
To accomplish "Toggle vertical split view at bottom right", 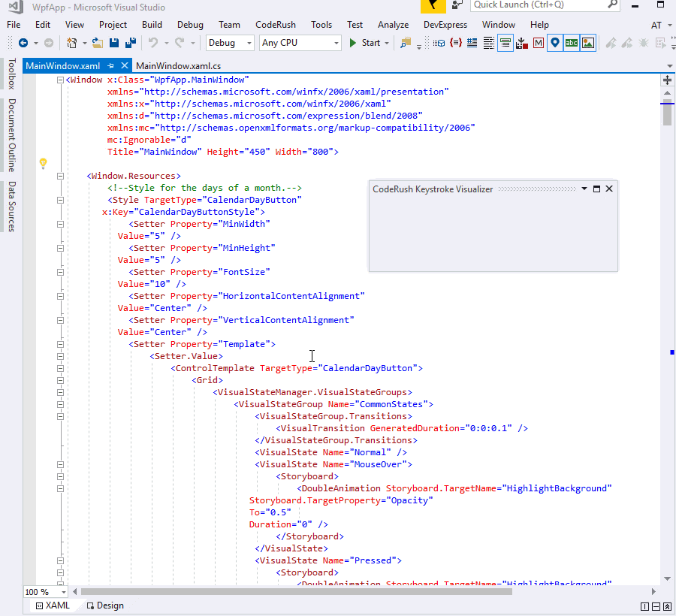I will [644, 606].
